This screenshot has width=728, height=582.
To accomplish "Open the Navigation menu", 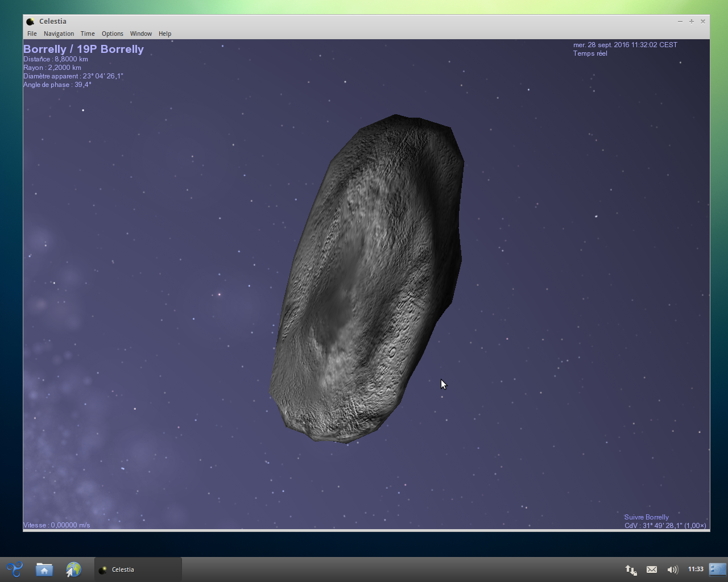I will click(x=59, y=34).
